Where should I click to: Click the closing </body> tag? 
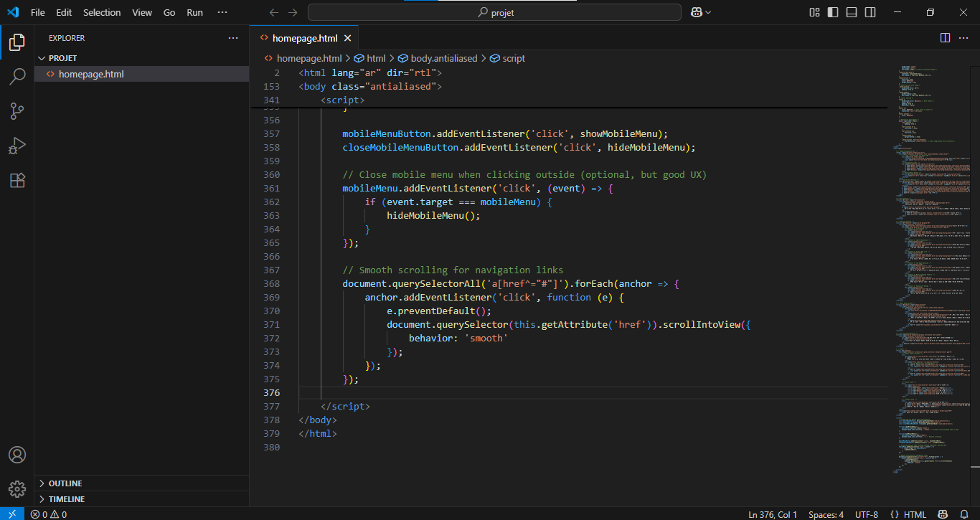coord(317,420)
